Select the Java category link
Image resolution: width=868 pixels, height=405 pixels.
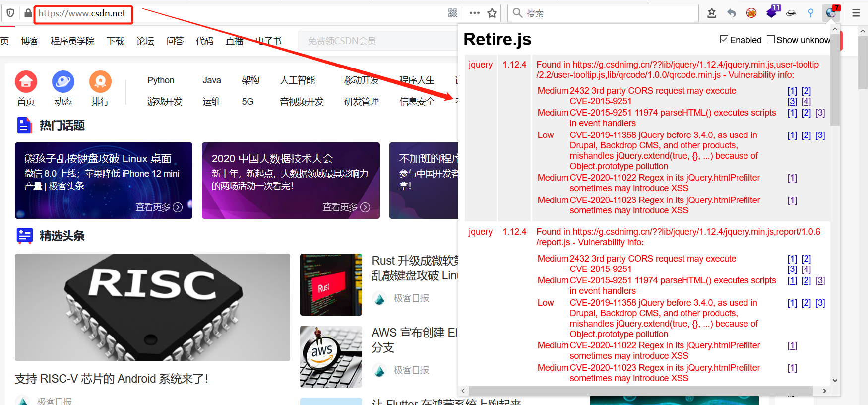click(x=212, y=80)
